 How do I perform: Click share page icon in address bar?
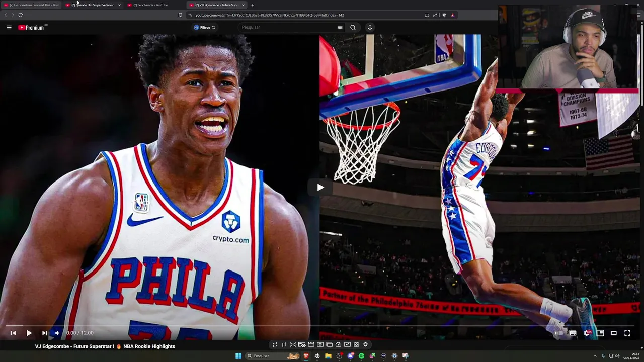pos(435,15)
